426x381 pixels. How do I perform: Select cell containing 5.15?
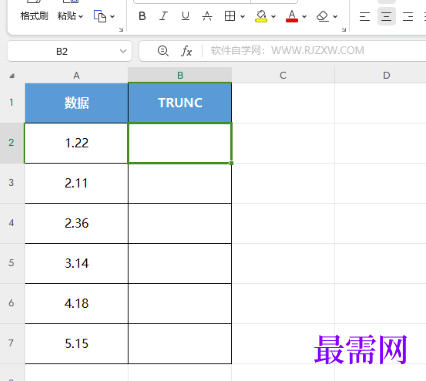pos(76,343)
